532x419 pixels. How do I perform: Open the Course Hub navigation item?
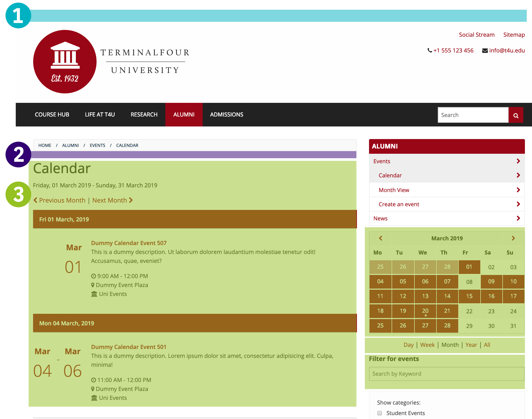coord(52,115)
